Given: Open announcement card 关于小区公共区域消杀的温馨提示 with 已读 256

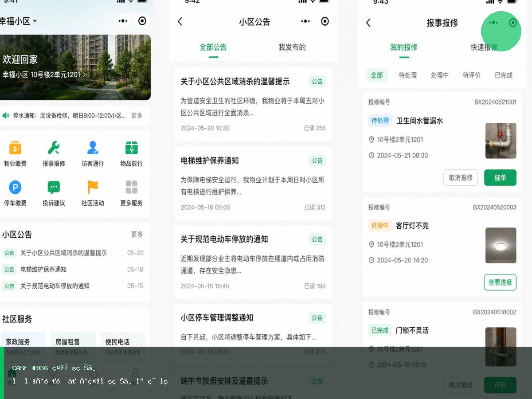Looking at the screenshot, I should (253, 104).
